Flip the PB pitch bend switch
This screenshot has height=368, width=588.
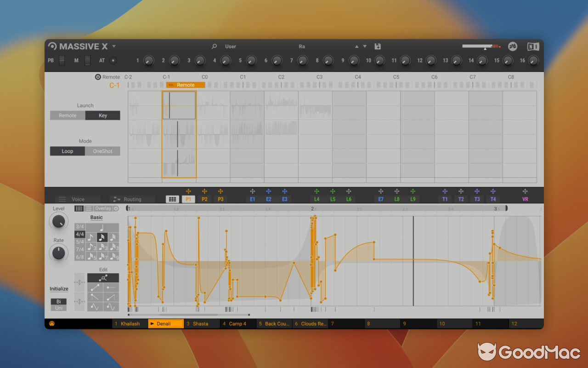point(62,60)
